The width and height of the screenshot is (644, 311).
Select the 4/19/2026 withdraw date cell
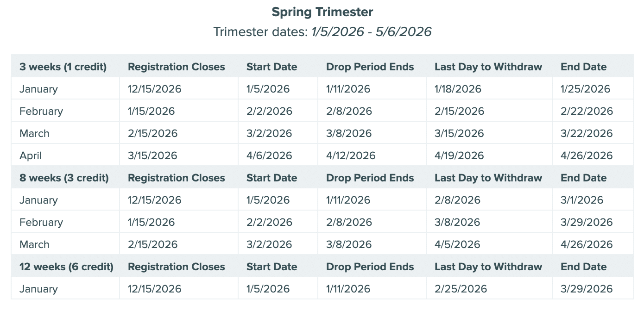pos(459,156)
